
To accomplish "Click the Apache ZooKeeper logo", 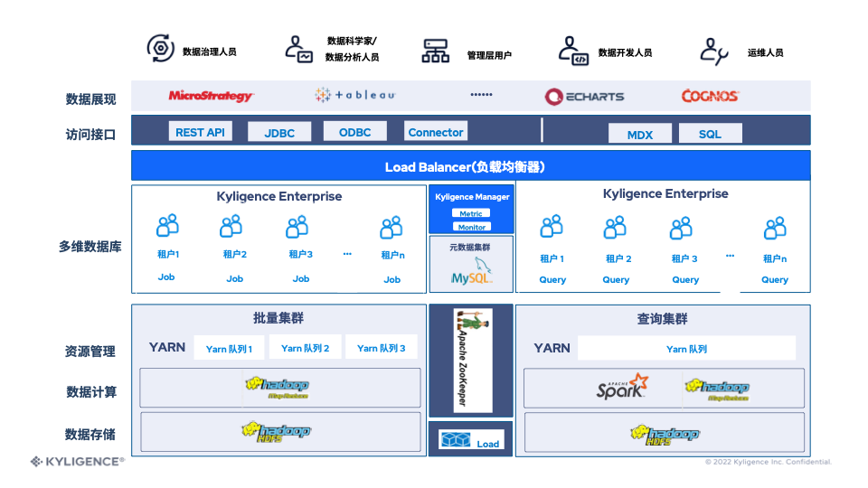I will (473, 361).
